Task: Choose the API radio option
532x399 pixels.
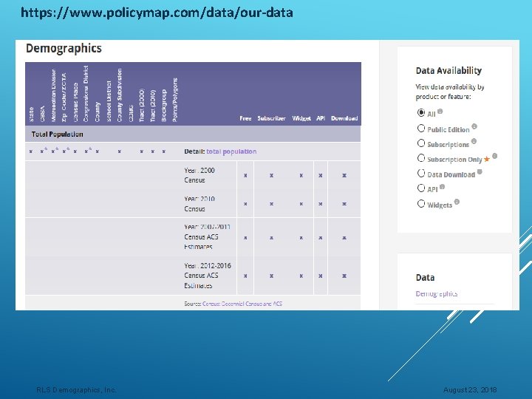Action: (x=421, y=188)
